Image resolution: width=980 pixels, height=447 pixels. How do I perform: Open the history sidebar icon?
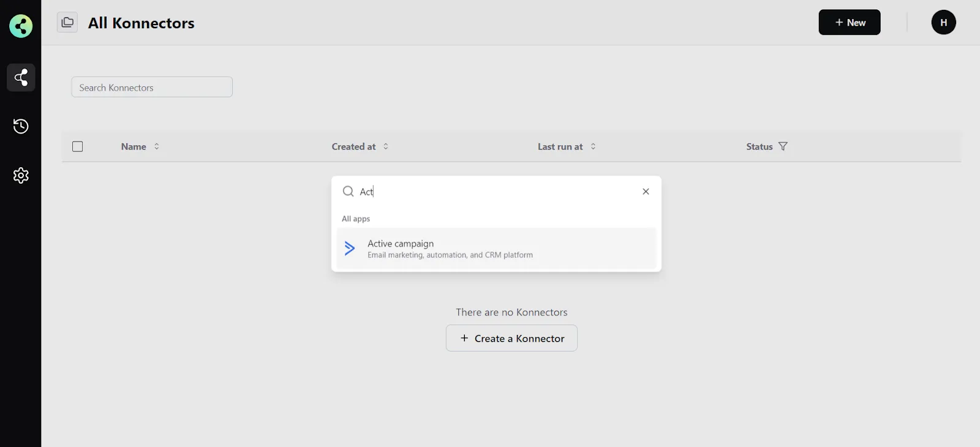tap(21, 126)
